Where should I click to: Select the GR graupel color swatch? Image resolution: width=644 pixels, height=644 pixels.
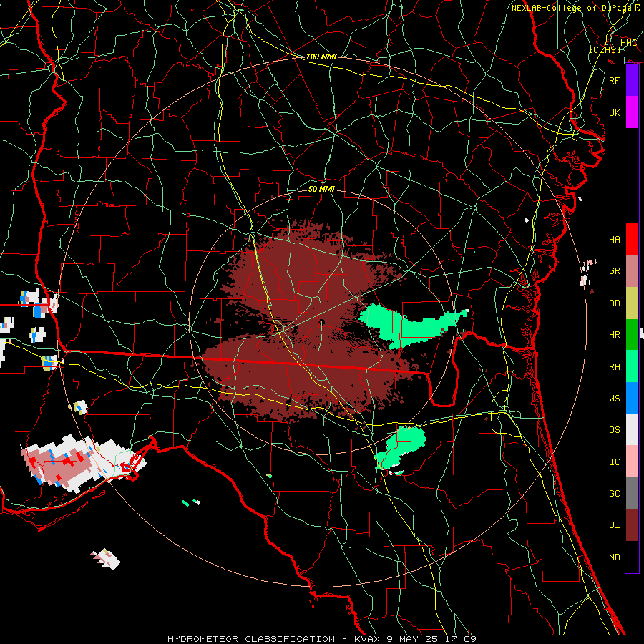632,271
